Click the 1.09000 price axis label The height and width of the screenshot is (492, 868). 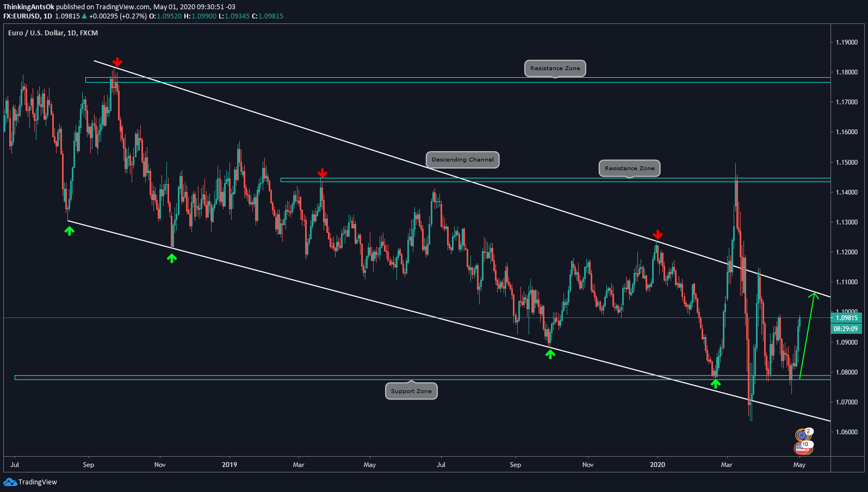coord(847,342)
